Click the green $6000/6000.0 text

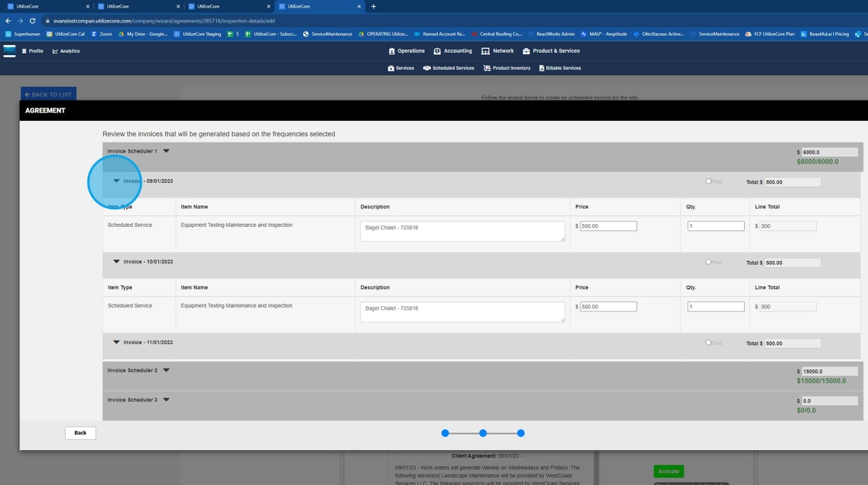(818, 162)
